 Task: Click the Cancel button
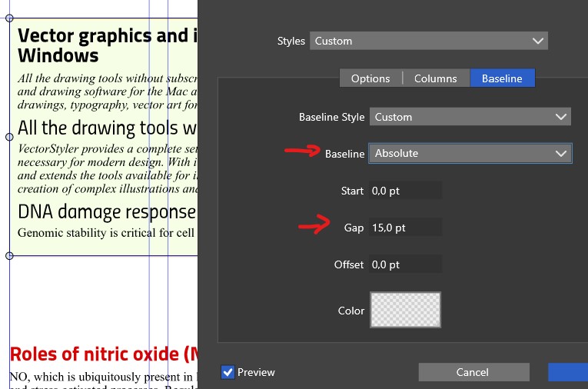coord(473,372)
